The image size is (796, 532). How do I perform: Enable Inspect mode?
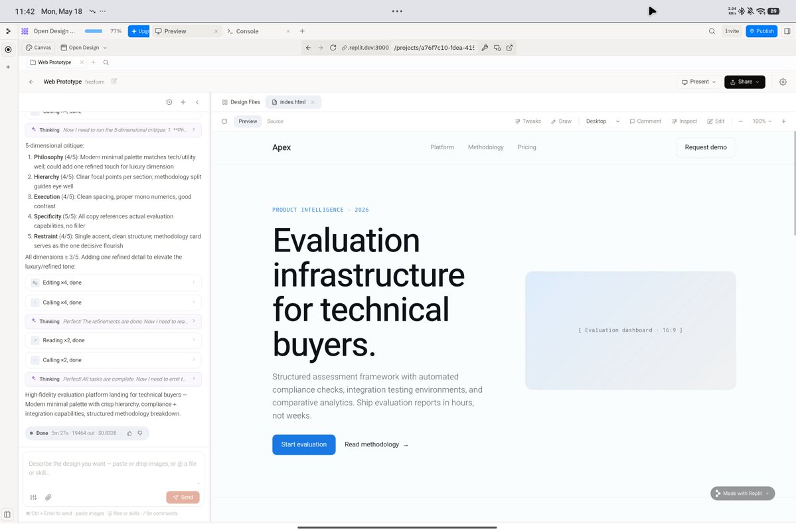684,121
